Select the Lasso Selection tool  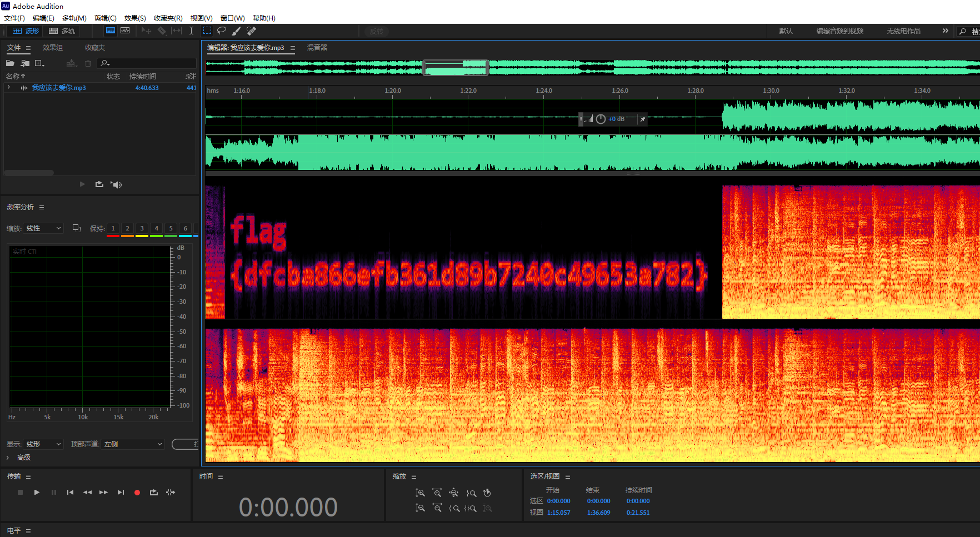pyautogui.click(x=221, y=31)
